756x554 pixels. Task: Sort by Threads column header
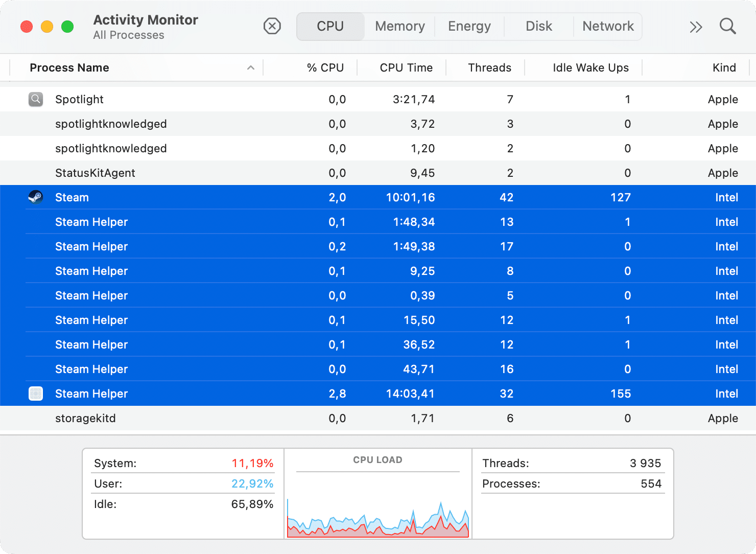point(489,67)
